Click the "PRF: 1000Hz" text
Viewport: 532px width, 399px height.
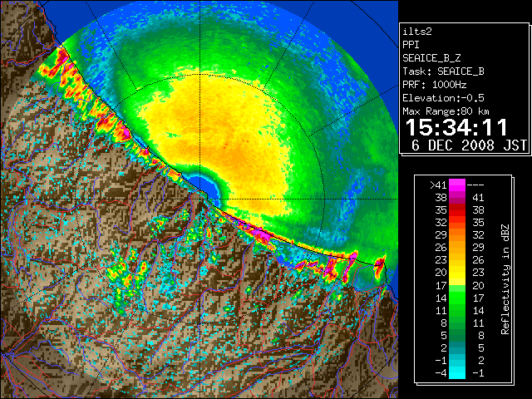click(x=435, y=85)
